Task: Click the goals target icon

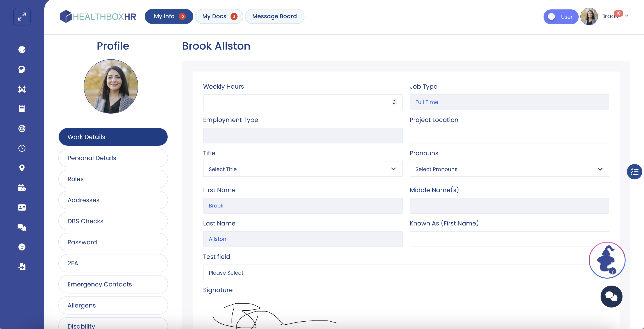Action: (22, 128)
